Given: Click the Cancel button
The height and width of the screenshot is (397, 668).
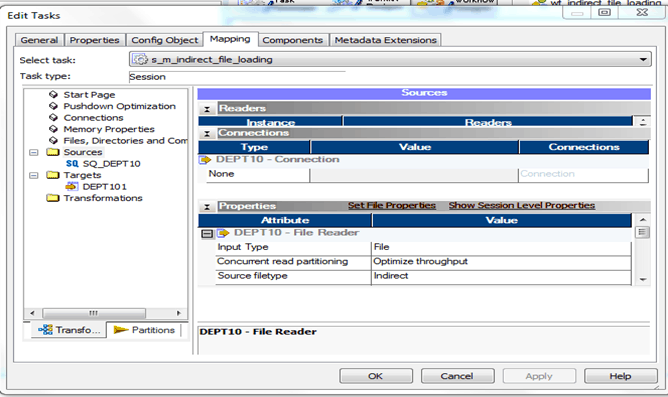Looking at the screenshot, I should pyautogui.click(x=458, y=376).
